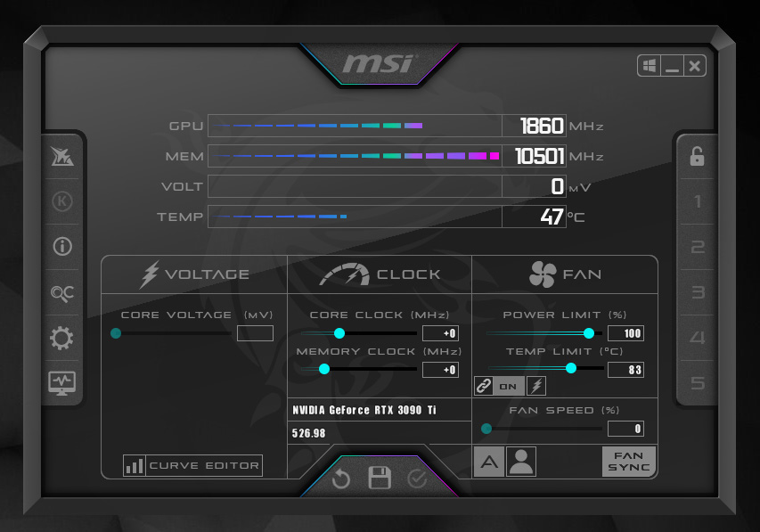Click the Core Clock slider handle
This screenshot has width=760, height=532.
point(339,333)
